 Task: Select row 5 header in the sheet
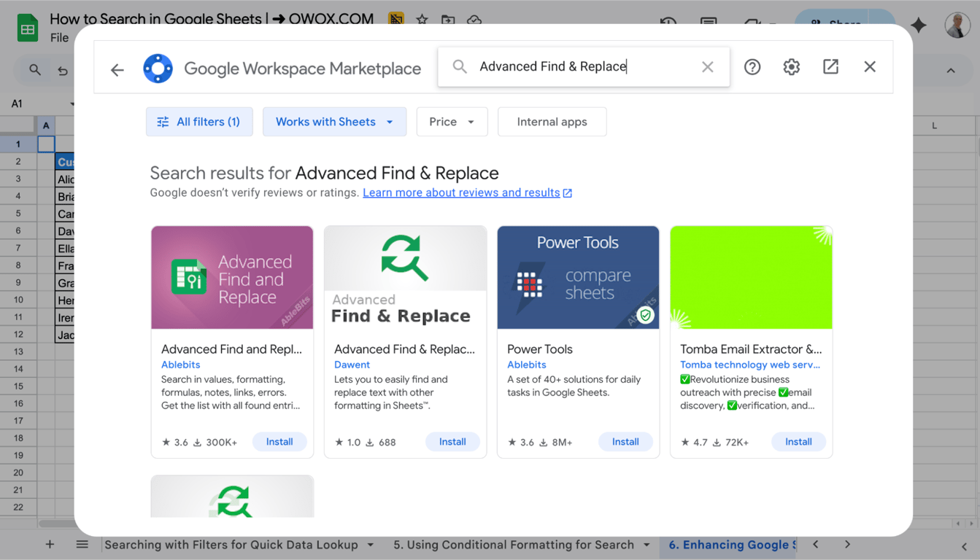[x=18, y=213]
